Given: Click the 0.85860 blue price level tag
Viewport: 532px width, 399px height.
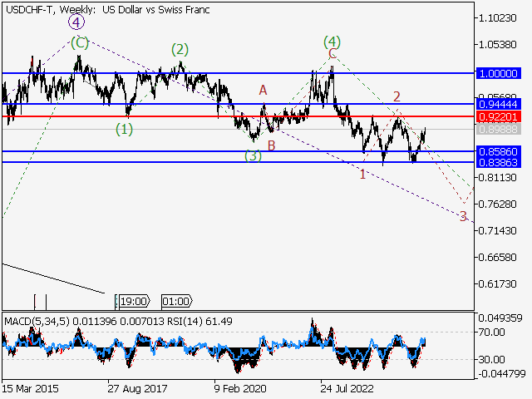Looking at the screenshot, I should (x=499, y=152).
